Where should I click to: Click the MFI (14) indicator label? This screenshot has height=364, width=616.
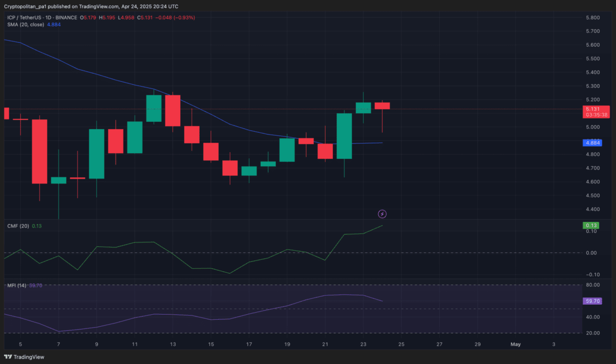click(x=17, y=285)
